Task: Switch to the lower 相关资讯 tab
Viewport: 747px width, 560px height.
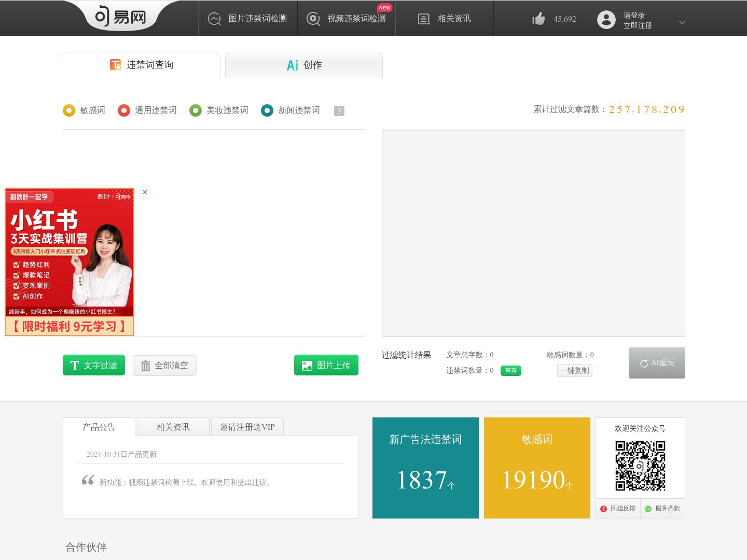Action: pyautogui.click(x=173, y=427)
